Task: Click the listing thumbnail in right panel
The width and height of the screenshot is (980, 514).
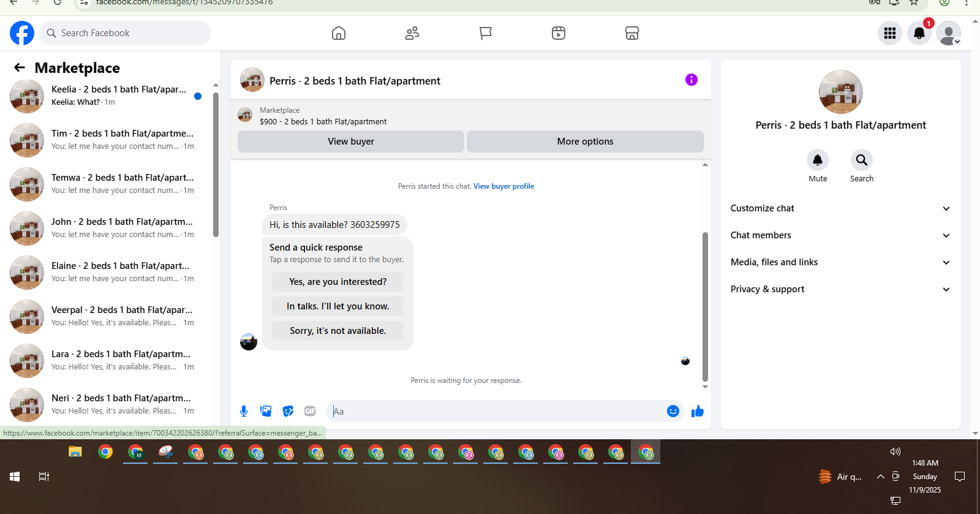Action: [x=841, y=92]
